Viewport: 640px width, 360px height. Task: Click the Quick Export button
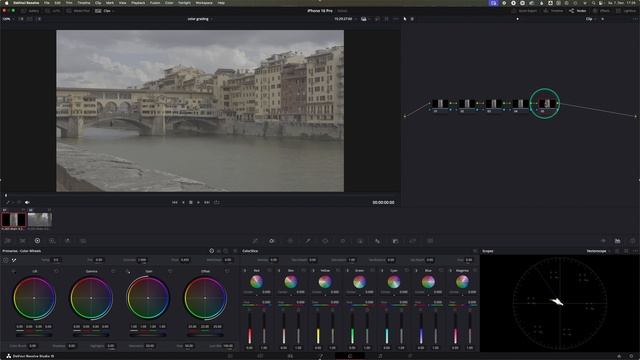(x=524, y=11)
